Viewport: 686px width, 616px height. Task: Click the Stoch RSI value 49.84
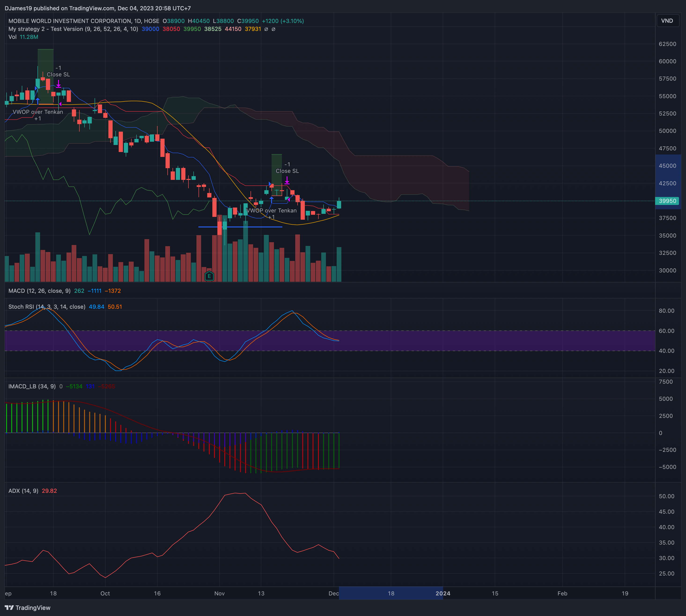[96, 307]
